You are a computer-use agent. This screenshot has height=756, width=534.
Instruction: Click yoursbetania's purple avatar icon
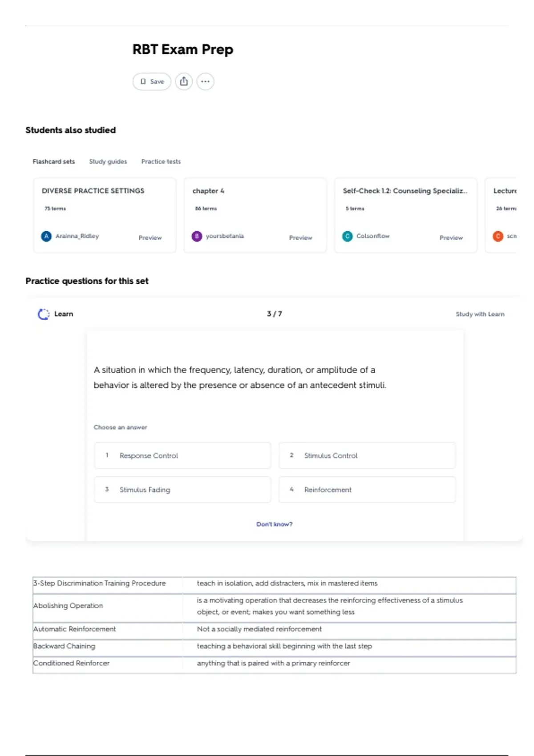click(197, 236)
